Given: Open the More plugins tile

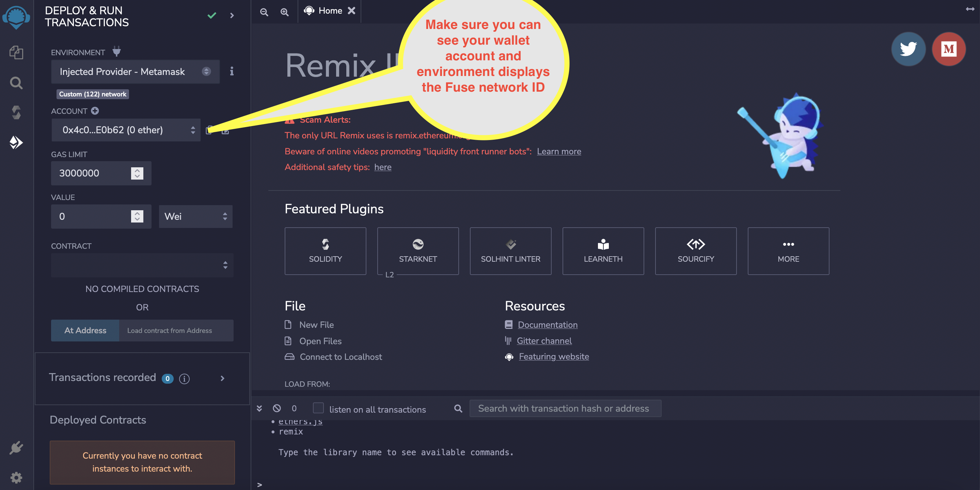Looking at the screenshot, I should tap(788, 251).
